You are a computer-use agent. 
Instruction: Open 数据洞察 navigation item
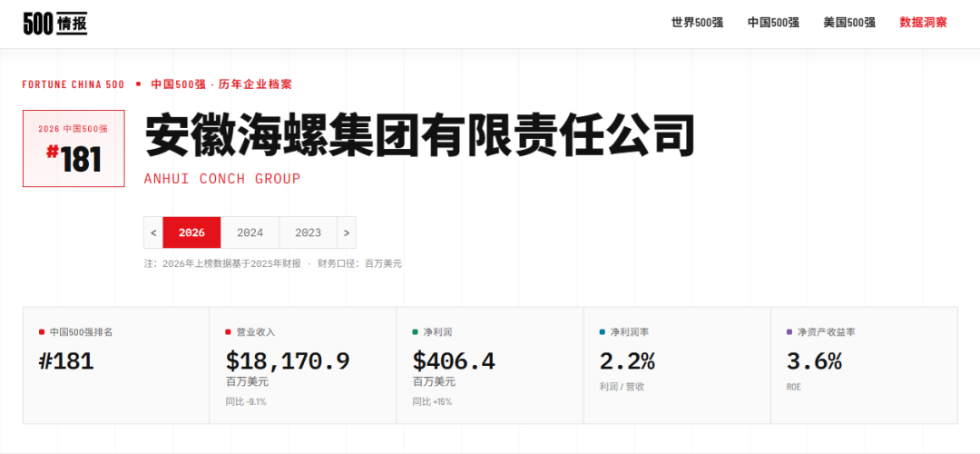coord(923,23)
